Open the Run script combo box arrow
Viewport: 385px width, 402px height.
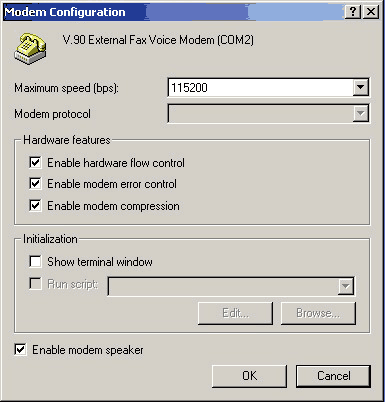(x=346, y=286)
